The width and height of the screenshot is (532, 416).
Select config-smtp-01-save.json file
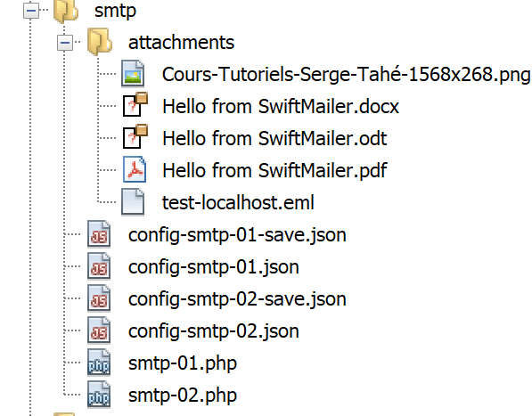click(x=237, y=235)
